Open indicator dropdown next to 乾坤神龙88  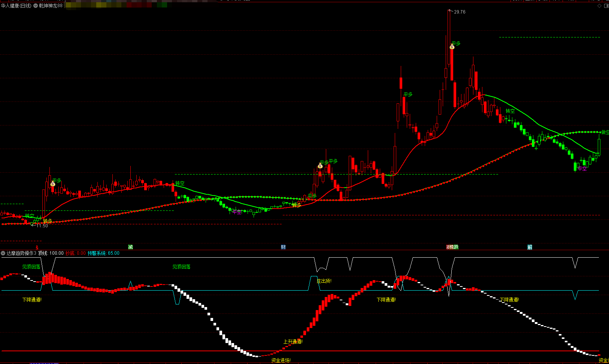pos(36,6)
